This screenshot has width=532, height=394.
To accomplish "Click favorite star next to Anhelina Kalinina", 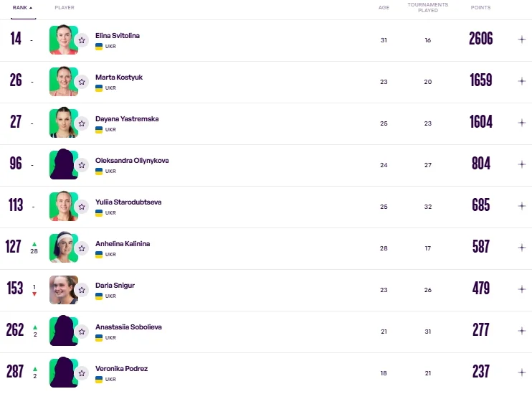I will tap(82, 248).
